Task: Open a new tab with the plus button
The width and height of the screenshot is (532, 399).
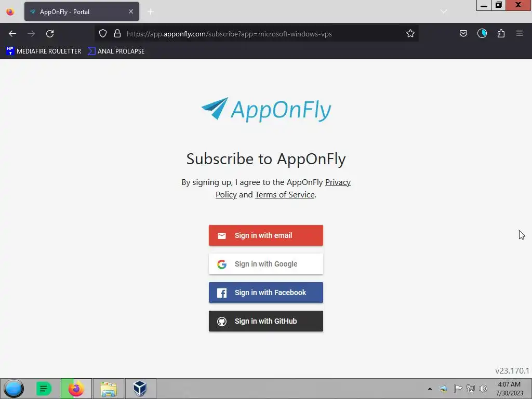Action: 150,12
